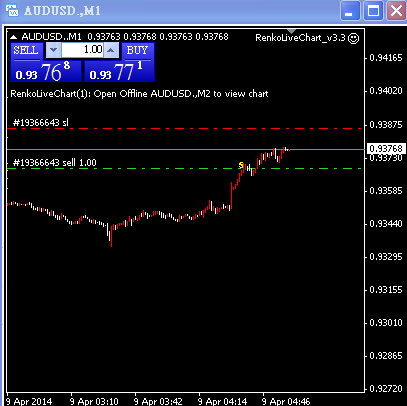Viewport: 407px width, 406px height.
Task: Maximize the AUDUSD.,M1 chart window
Action: point(373,11)
